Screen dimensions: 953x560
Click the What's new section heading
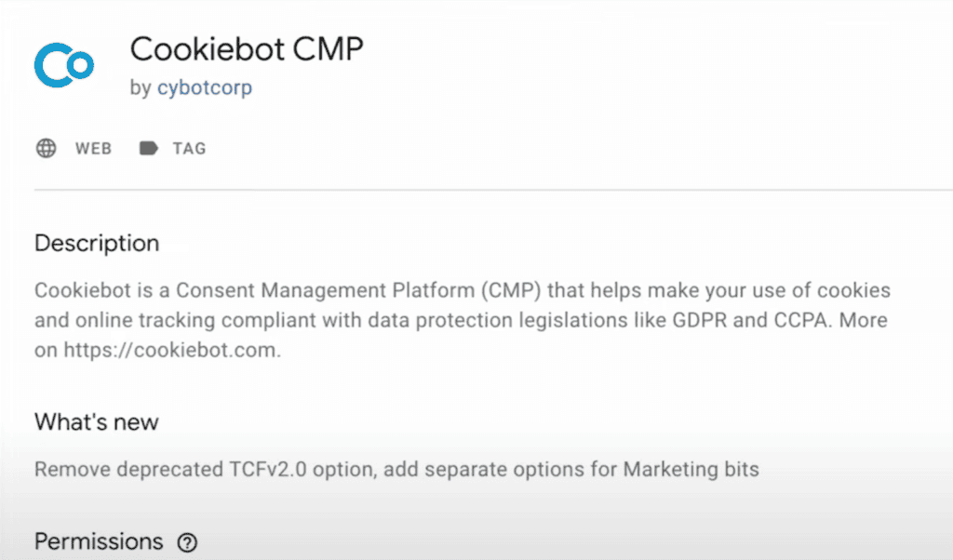pyautogui.click(x=97, y=422)
